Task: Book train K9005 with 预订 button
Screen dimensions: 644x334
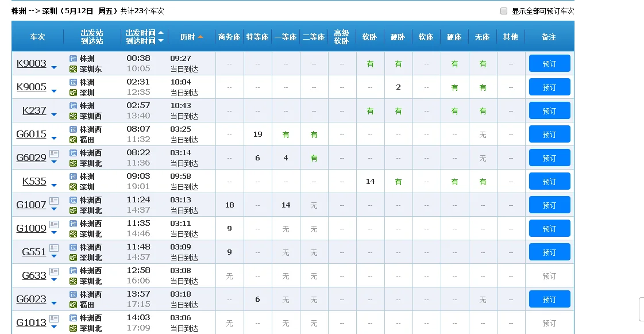Action: [x=549, y=87]
